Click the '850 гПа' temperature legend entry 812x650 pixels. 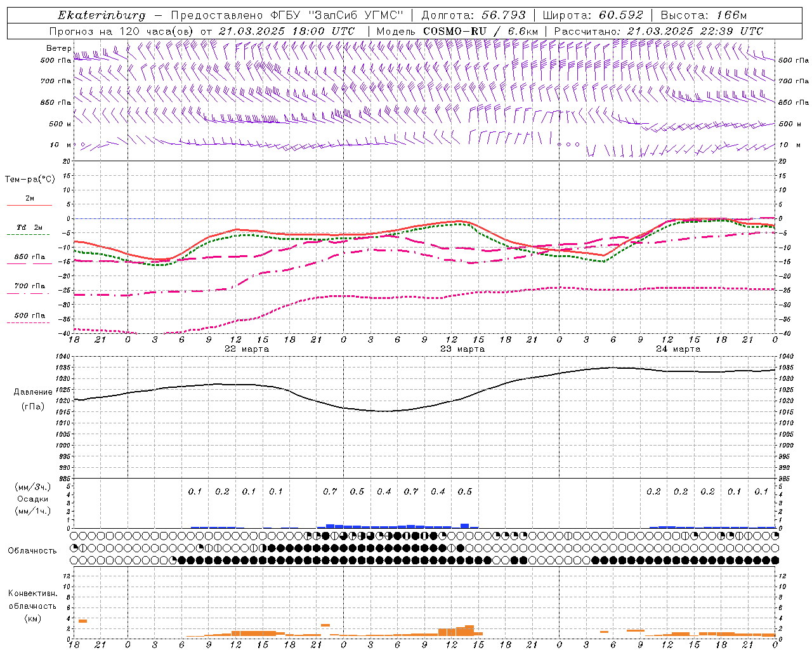click(x=30, y=257)
